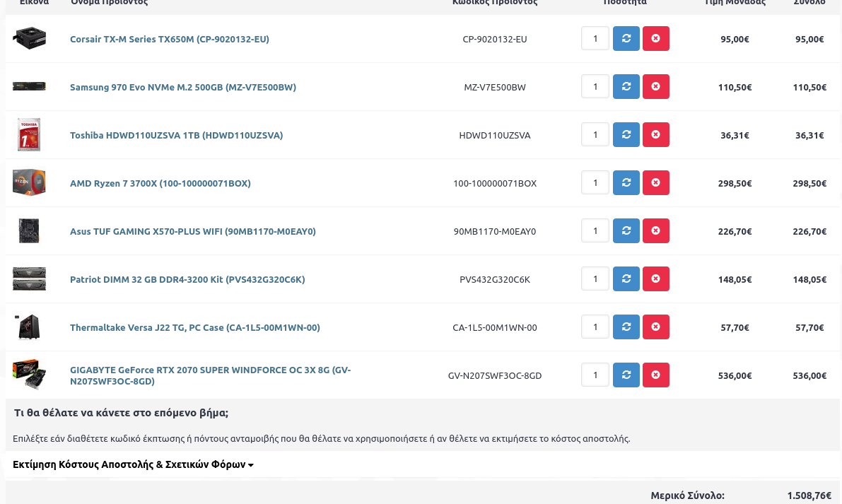The width and height of the screenshot is (842, 504).
Task: Open the Toshiba hard drive product image
Action: tap(29, 135)
